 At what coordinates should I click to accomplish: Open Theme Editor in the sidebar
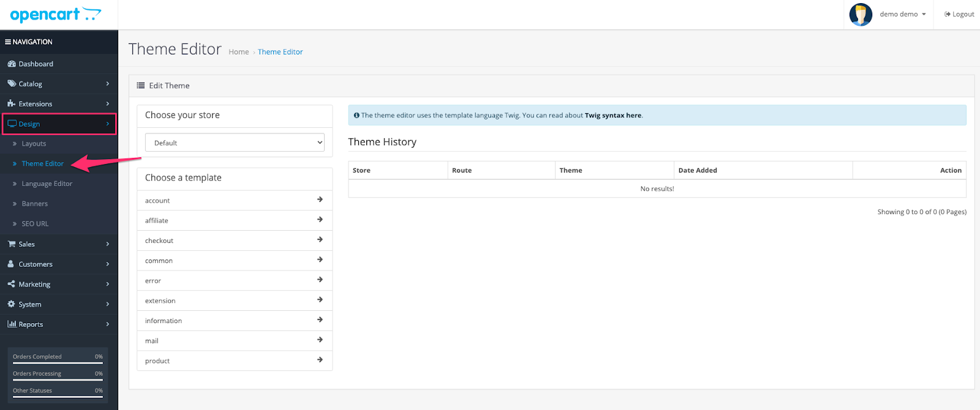click(x=42, y=163)
